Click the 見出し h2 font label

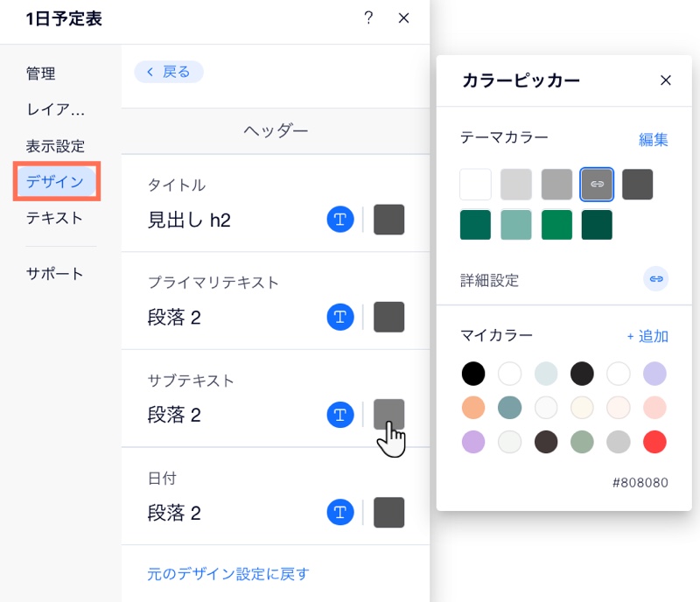coord(189,220)
